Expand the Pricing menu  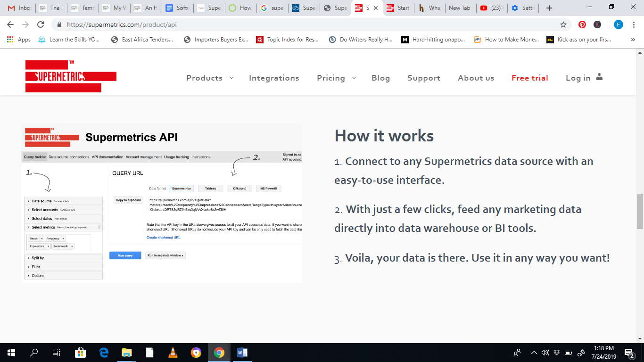click(x=337, y=78)
